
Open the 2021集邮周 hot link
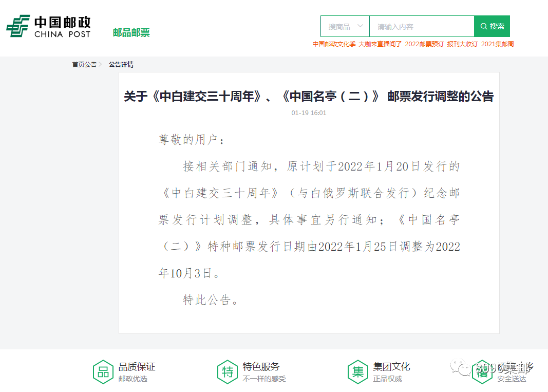pyautogui.click(x=497, y=44)
